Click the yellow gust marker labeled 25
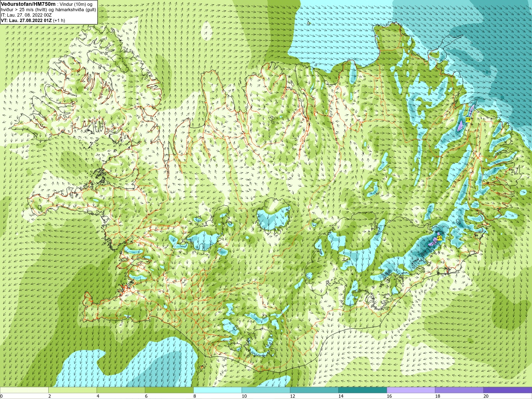 click(x=439, y=238)
